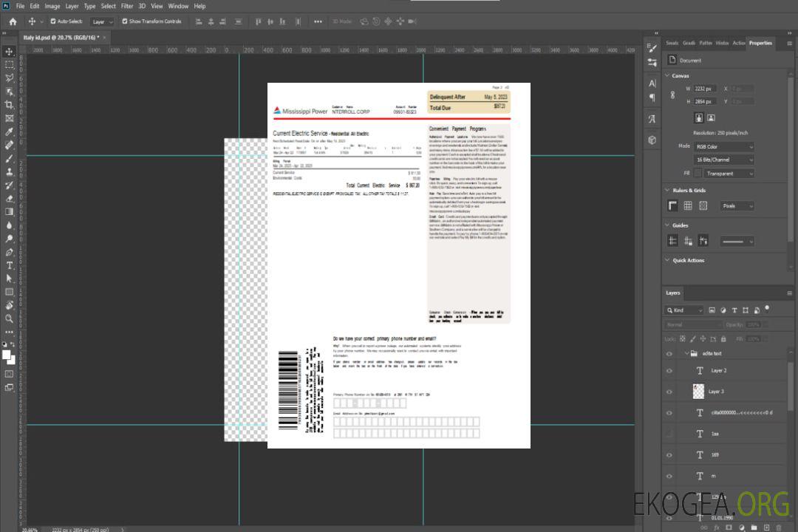798x532 pixels.
Task: Select landscape canvas orientation icon
Action: [711, 117]
